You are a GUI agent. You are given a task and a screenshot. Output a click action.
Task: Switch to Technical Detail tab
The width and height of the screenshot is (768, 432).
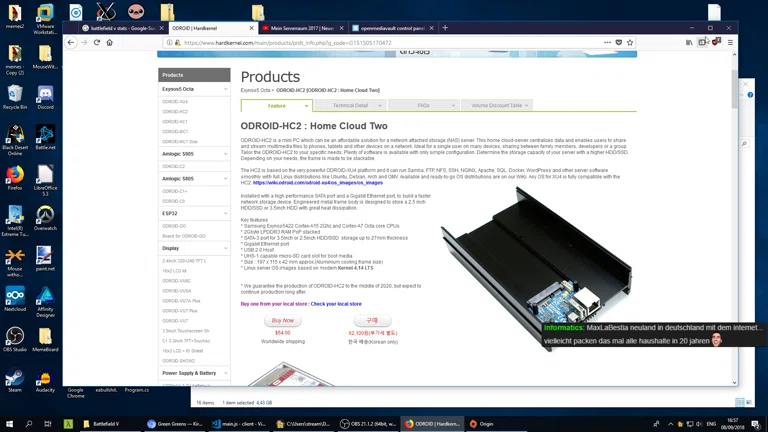(x=350, y=105)
